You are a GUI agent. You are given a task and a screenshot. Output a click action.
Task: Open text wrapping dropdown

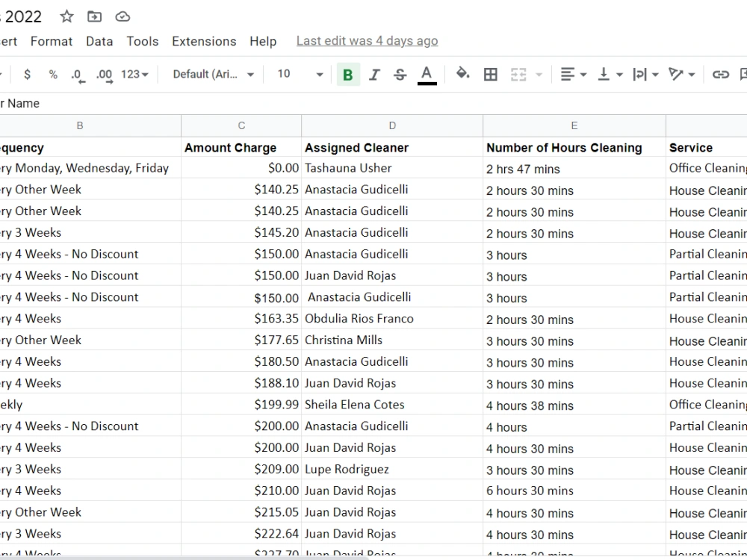645,74
